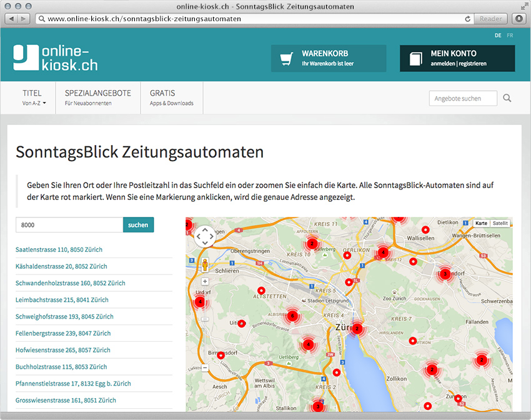Click the cluster marker 4 near Urdorf
The height and width of the screenshot is (420, 531).
[x=201, y=302]
